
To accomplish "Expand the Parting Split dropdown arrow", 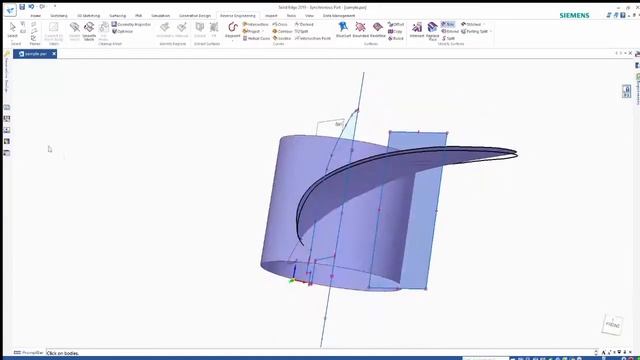I will pos(491,31).
